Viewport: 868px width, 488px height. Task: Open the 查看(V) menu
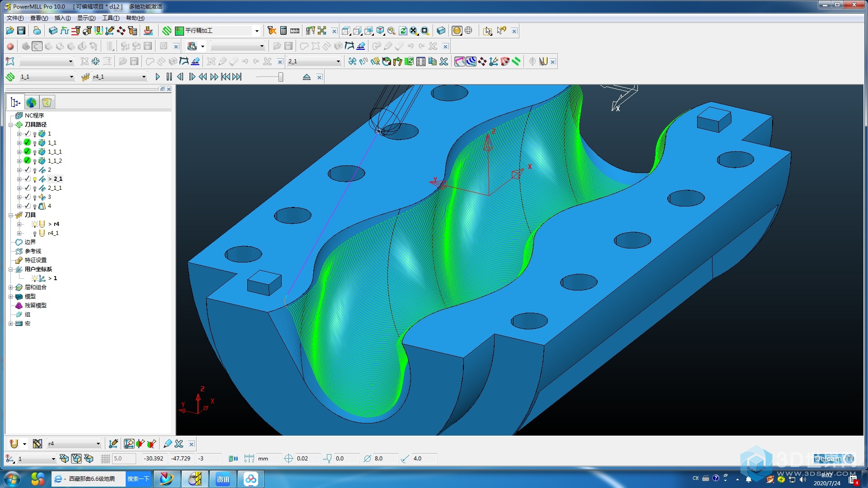(x=39, y=18)
